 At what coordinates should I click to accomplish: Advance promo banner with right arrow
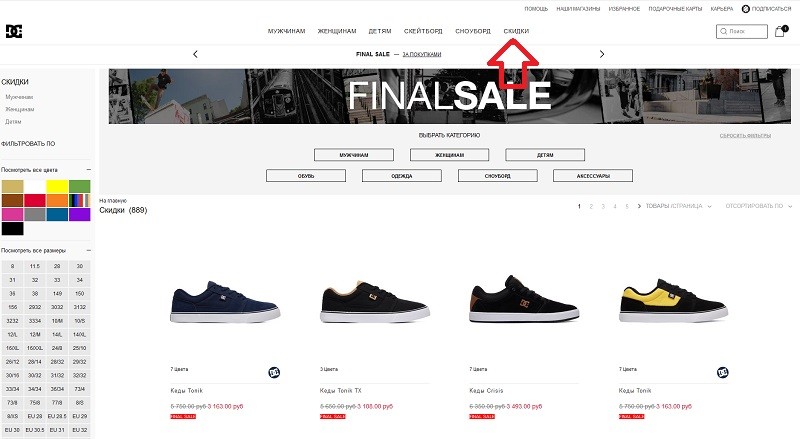click(x=602, y=54)
